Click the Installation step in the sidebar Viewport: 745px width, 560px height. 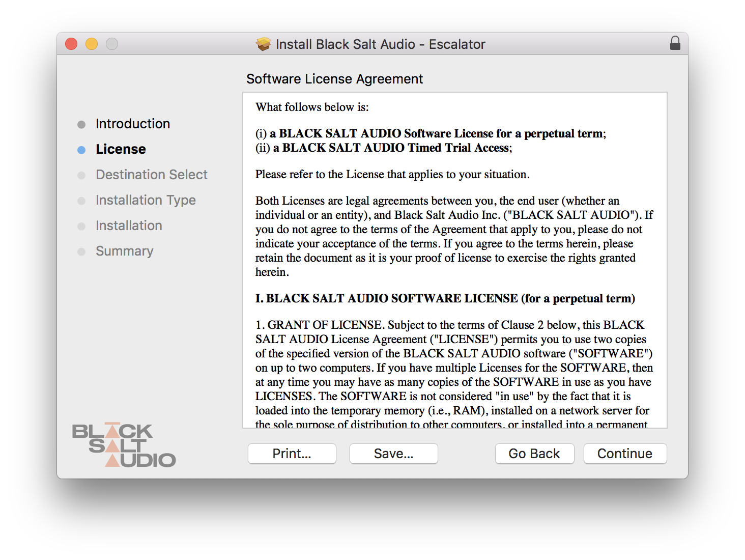pos(129,226)
